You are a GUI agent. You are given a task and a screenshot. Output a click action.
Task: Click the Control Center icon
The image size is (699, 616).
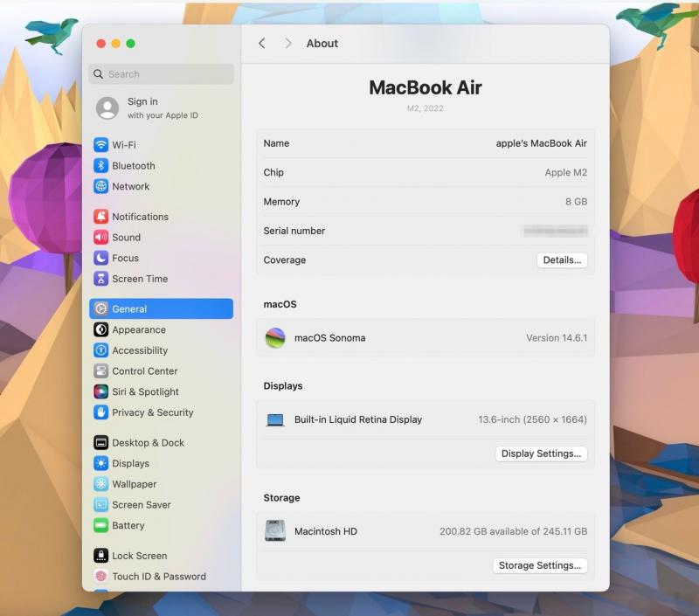[x=101, y=370]
